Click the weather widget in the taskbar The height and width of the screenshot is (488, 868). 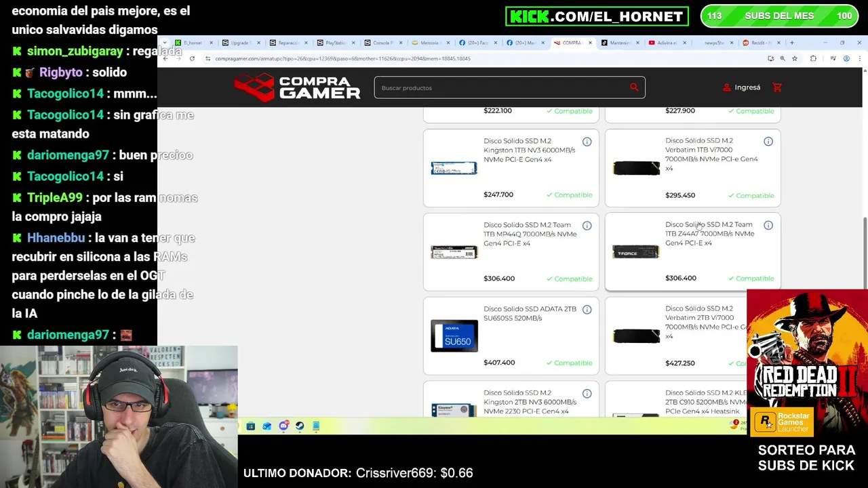point(738,424)
